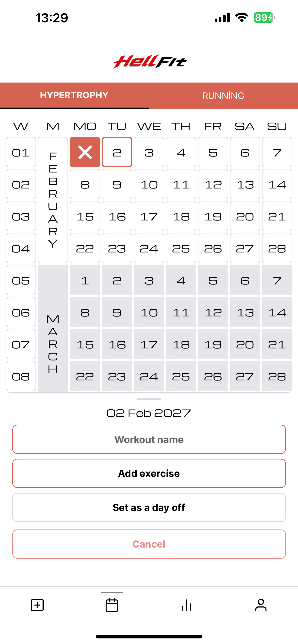Tap the Add exercise button

pyautogui.click(x=149, y=473)
